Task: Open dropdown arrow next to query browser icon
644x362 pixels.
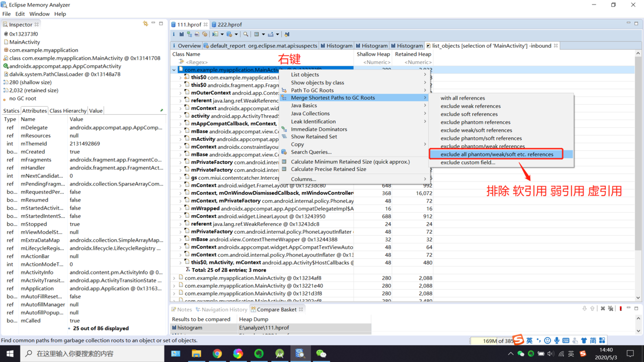Action: pos(236,34)
